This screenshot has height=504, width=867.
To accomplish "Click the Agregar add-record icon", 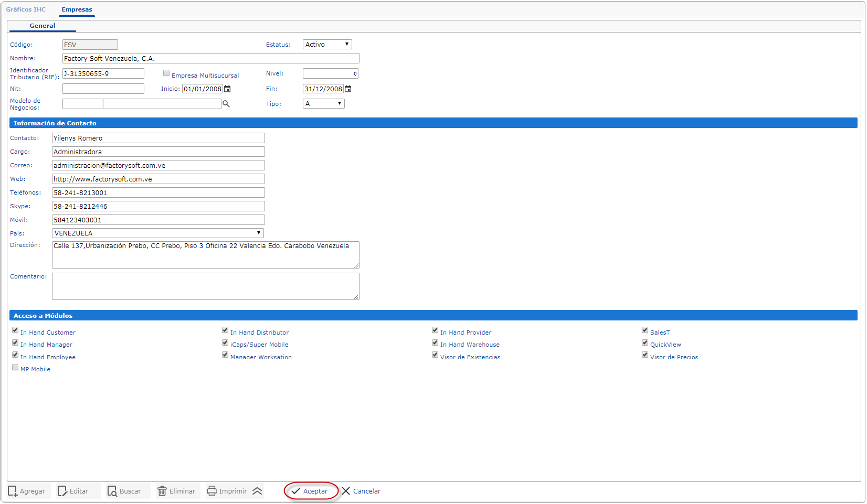I will 13,491.
